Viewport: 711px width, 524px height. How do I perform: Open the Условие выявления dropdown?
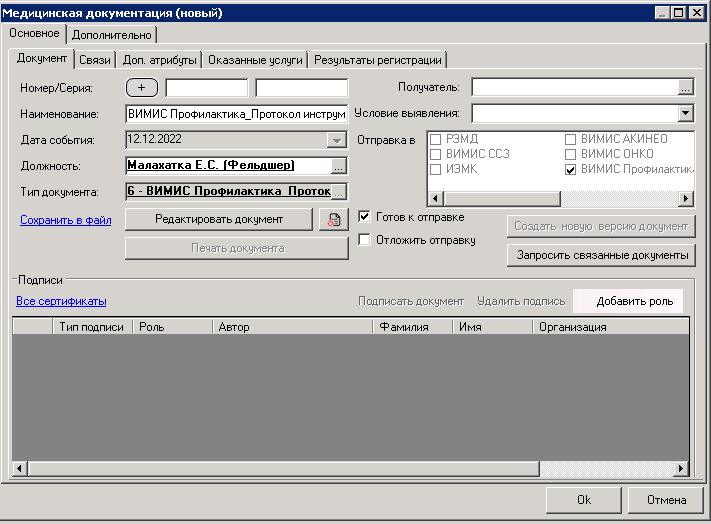click(685, 113)
